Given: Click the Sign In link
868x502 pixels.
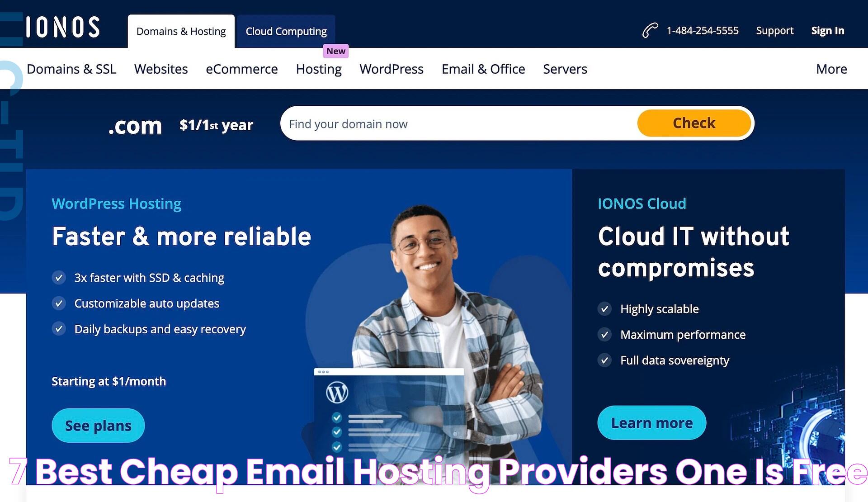Looking at the screenshot, I should tap(828, 30).
